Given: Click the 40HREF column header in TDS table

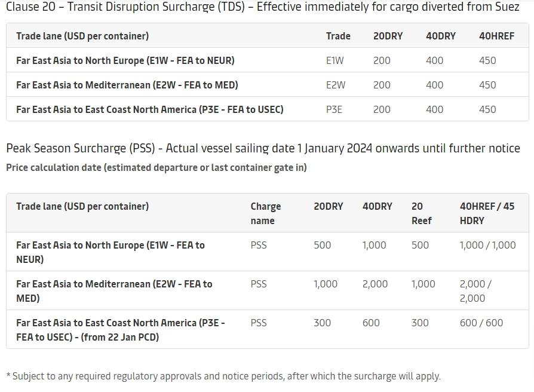Looking at the screenshot, I should (496, 36).
